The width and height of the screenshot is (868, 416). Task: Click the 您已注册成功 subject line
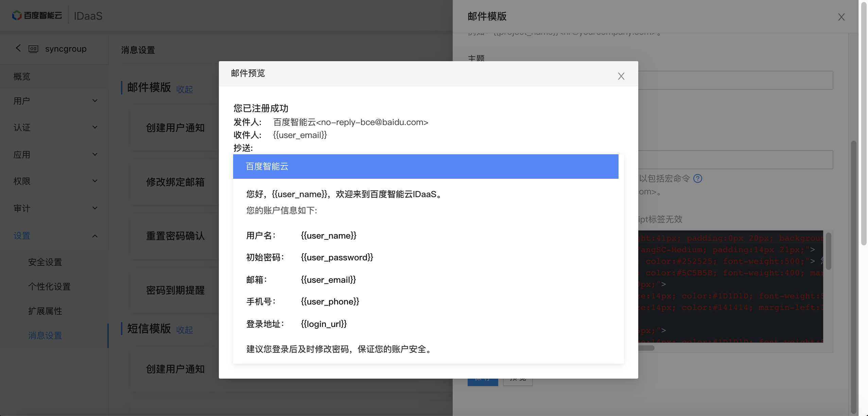pos(261,108)
